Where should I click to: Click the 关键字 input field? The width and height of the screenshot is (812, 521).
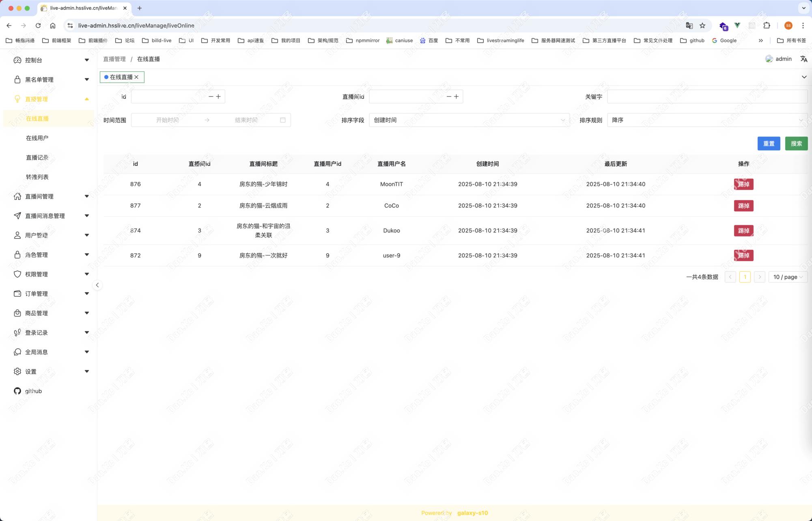[706, 96]
